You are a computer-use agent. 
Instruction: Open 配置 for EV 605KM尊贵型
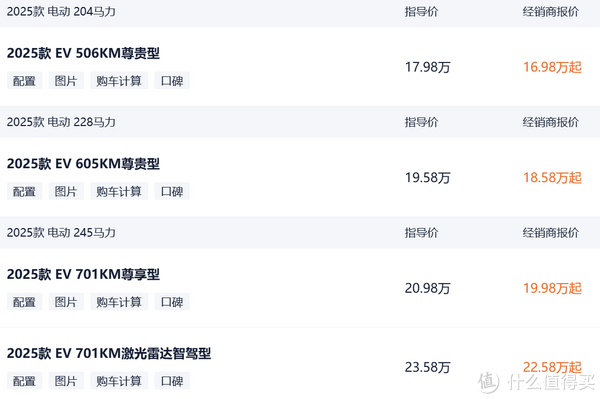[x=24, y=191]
